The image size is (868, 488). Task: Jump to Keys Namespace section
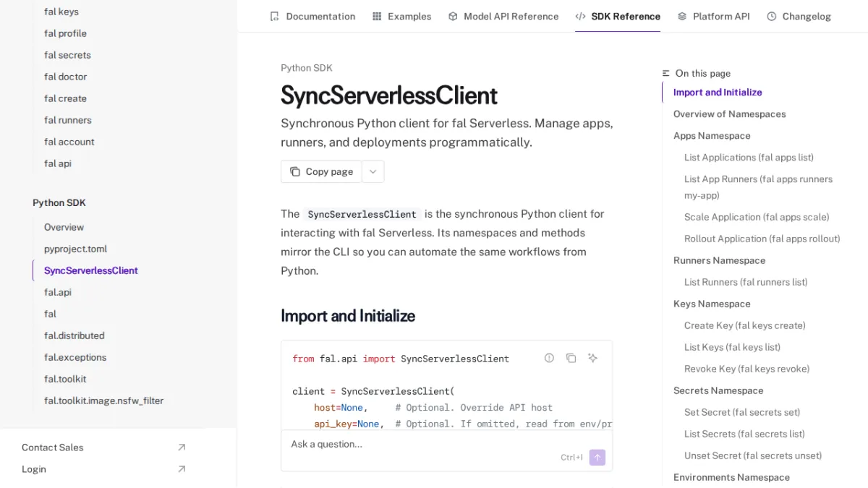[x=712, y=304]
